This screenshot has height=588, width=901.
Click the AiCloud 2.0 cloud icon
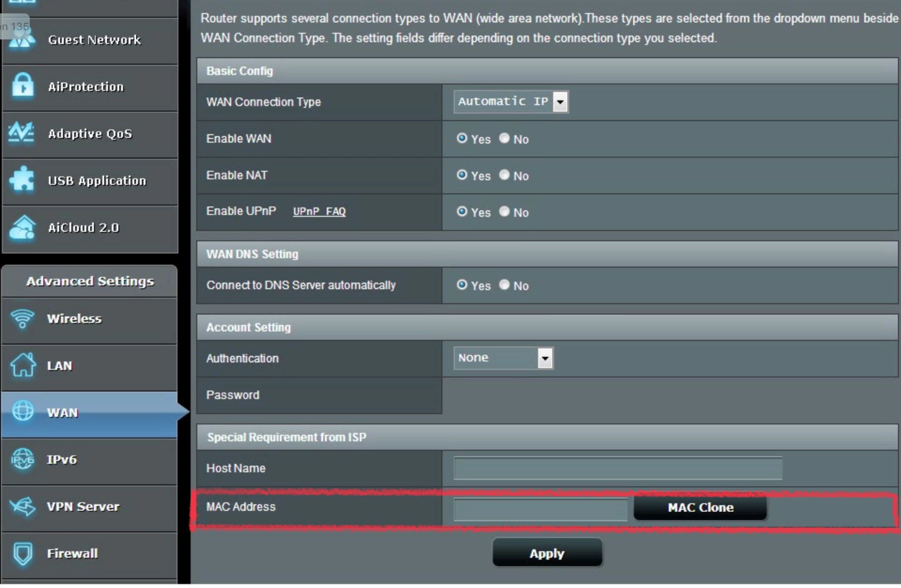pyautogui.click(x=22, y=227)
